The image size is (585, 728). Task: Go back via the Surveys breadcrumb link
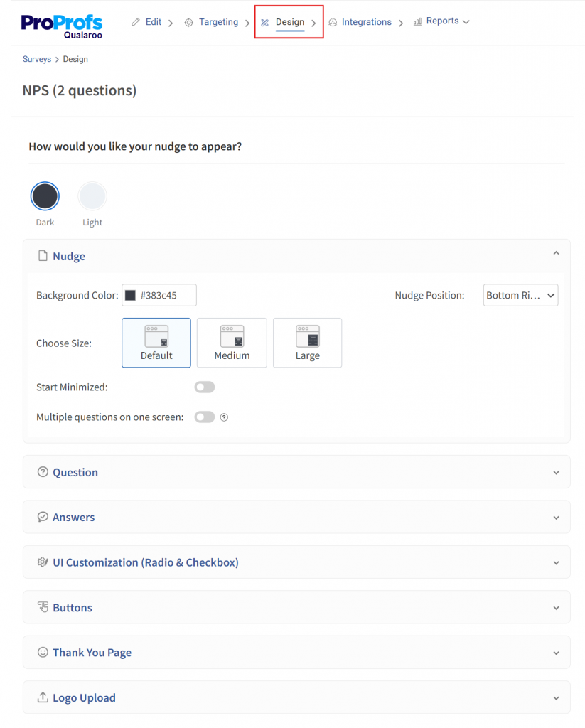click(x=37, y=59)
